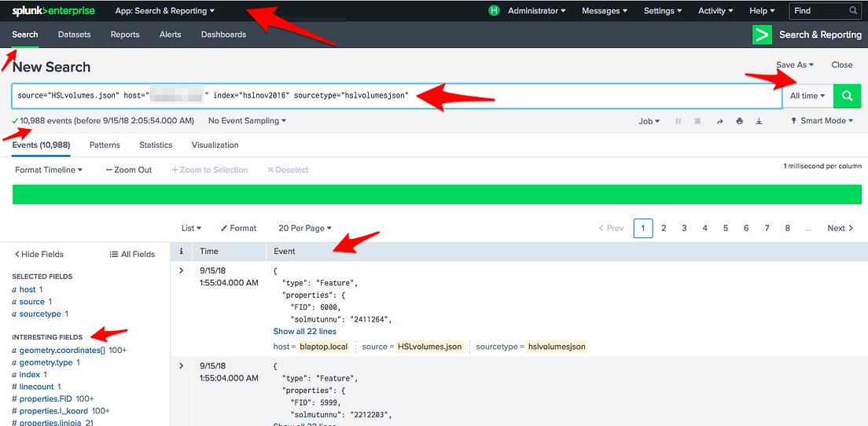Expand the first event with FID 6000
Viewport: 868px width, 426px height.
(181, 270)
